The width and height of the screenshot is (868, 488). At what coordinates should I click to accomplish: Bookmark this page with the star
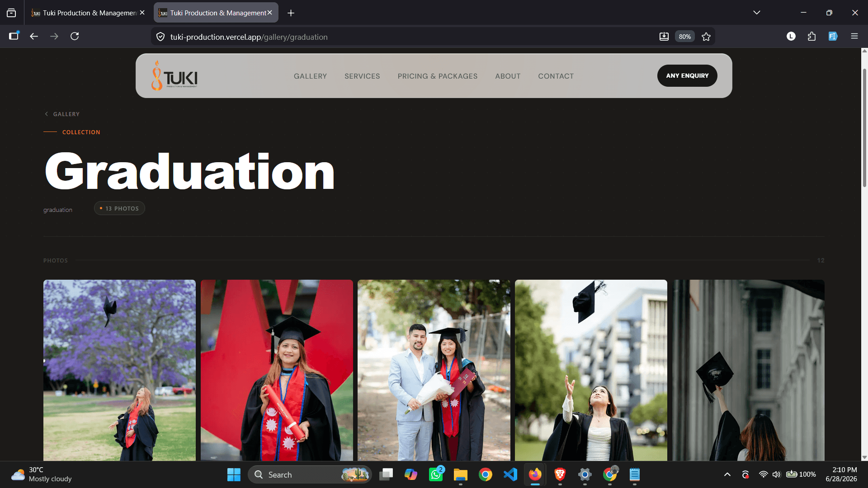point(706,37)
